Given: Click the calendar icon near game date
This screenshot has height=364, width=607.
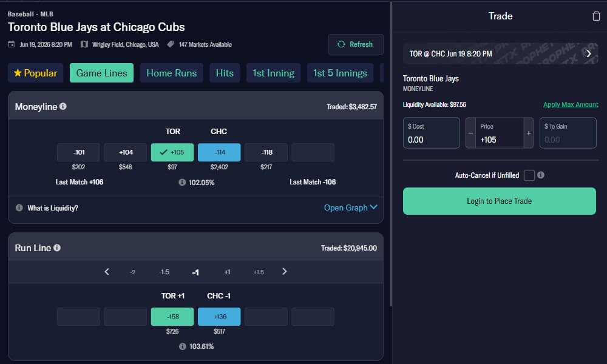Looking at the screenshot, I should coord(11,44).
